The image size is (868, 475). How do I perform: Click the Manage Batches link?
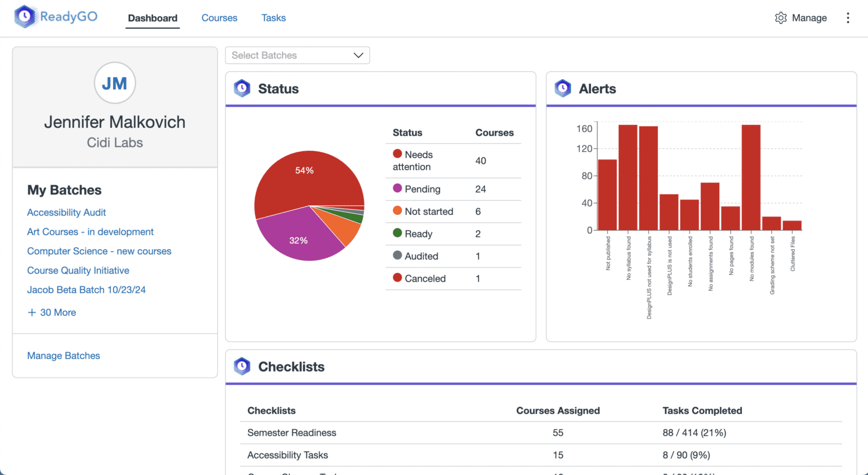63,356
